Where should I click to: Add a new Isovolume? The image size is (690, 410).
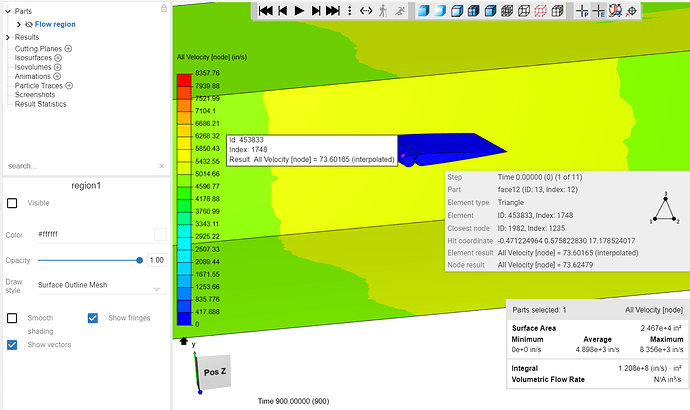coord(58,67)
